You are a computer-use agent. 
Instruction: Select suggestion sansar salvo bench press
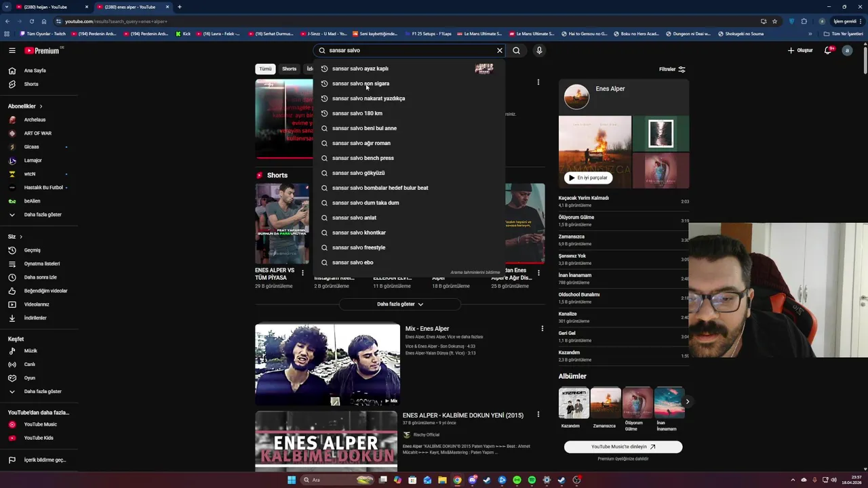[x=409, y=158]
